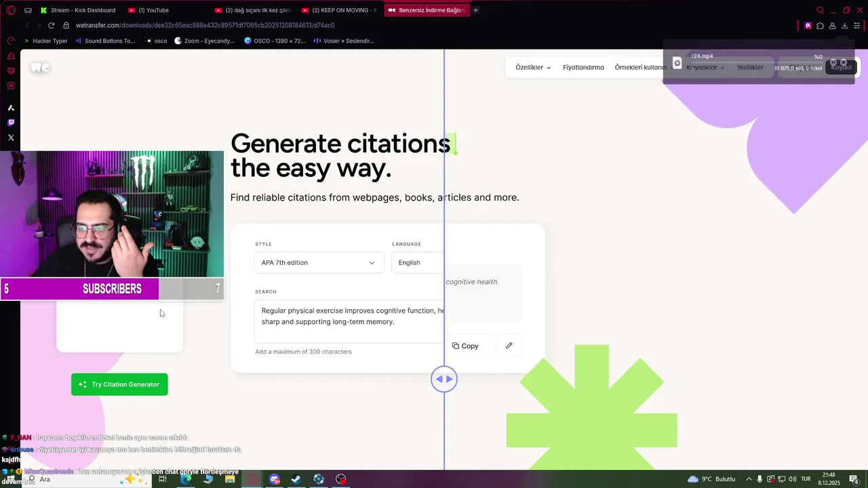Viewport: 868px width, 488px height.
Task: Open Steam from the taskbar
Action: tap(296, 479)
